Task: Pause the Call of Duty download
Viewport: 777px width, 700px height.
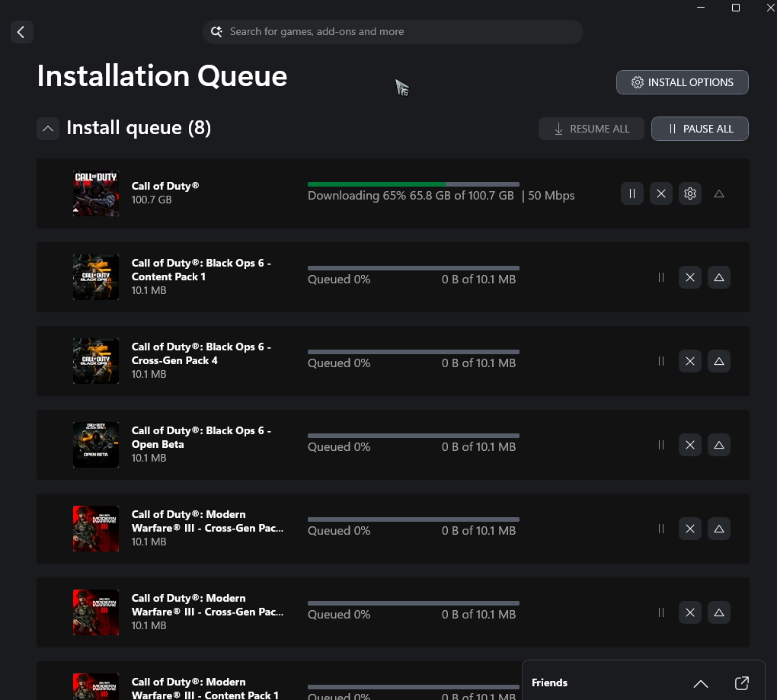Action: click(x=632, y=194)
